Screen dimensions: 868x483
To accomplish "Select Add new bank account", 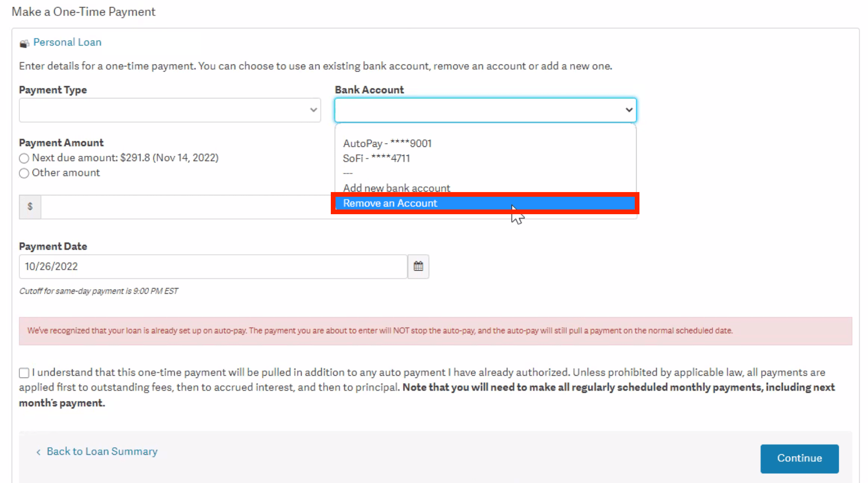I will pos(396,187).
